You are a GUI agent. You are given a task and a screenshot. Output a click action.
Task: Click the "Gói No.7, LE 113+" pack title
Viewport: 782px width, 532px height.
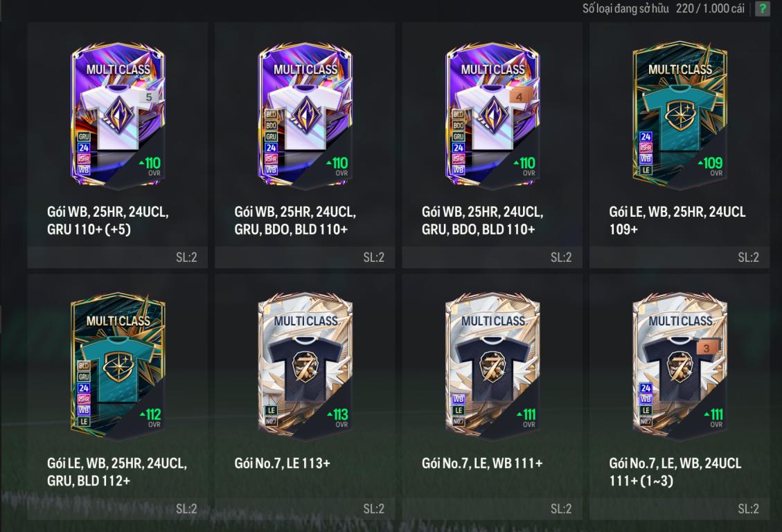click(x=283, y=463)
